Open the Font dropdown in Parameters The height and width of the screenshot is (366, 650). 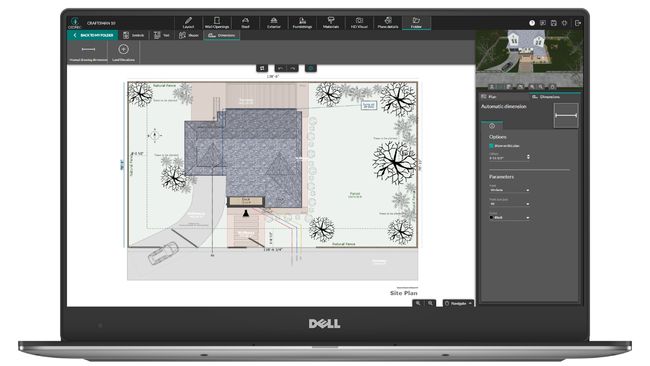pyautogui.click(x=509, y=190)
